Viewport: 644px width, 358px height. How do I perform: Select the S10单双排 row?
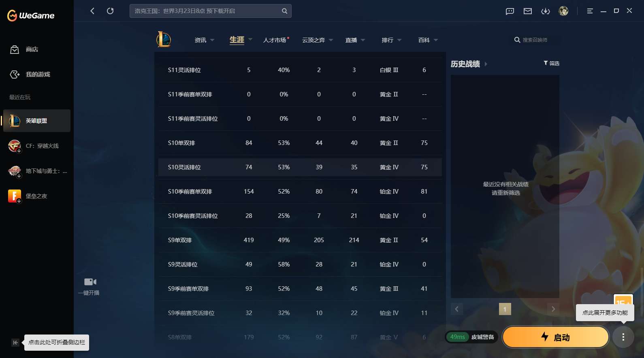[x=300, y=143]
